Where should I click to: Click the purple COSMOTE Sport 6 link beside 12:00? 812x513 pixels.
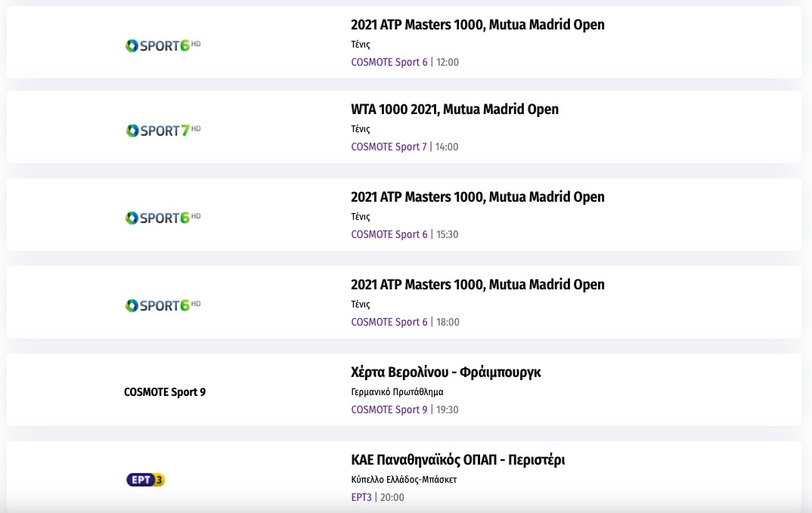click(x=389, y=62)
